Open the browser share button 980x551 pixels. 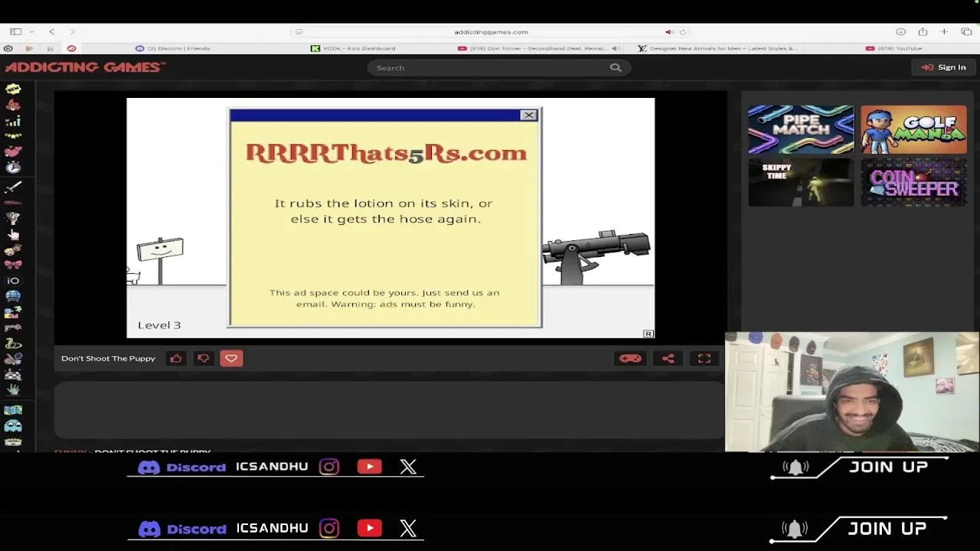click(923, 32)
